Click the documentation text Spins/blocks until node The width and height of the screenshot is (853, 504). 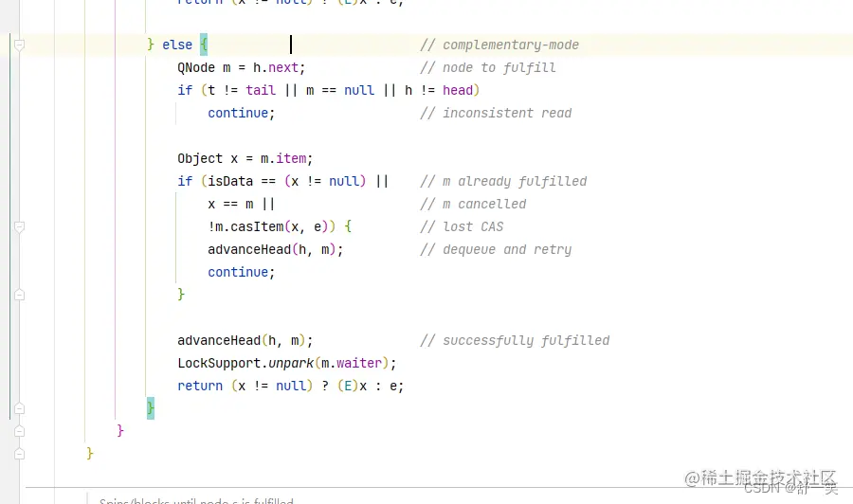tap(196, 501)
